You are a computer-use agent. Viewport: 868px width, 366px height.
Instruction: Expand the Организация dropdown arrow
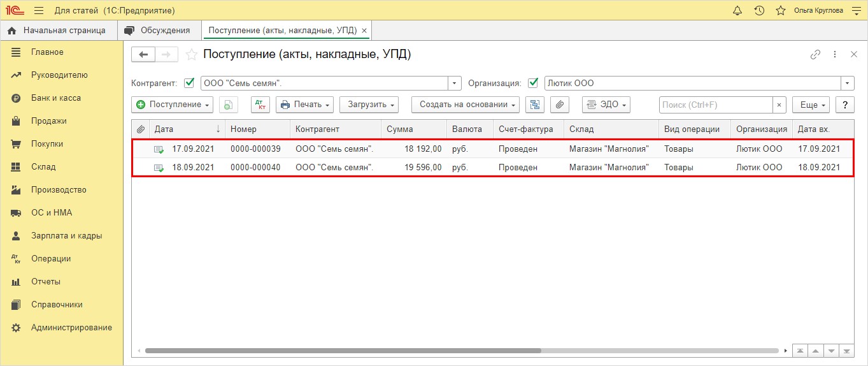click(848, 83)
